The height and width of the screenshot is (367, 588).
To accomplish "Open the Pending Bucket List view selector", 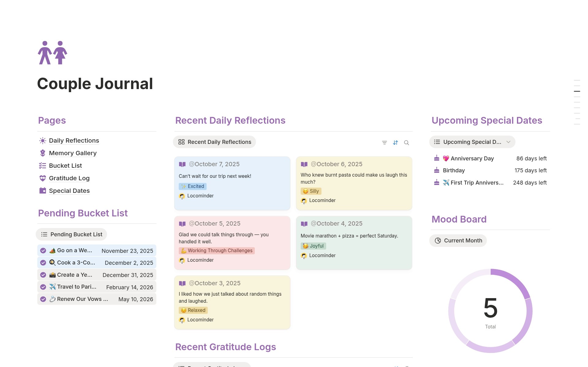I will (72, 234).
